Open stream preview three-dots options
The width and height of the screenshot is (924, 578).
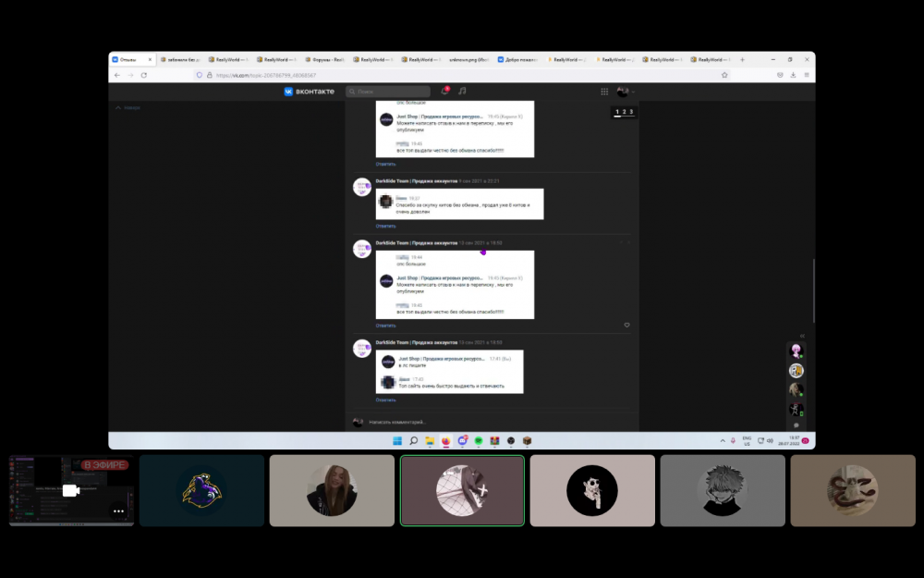point(118,511)
